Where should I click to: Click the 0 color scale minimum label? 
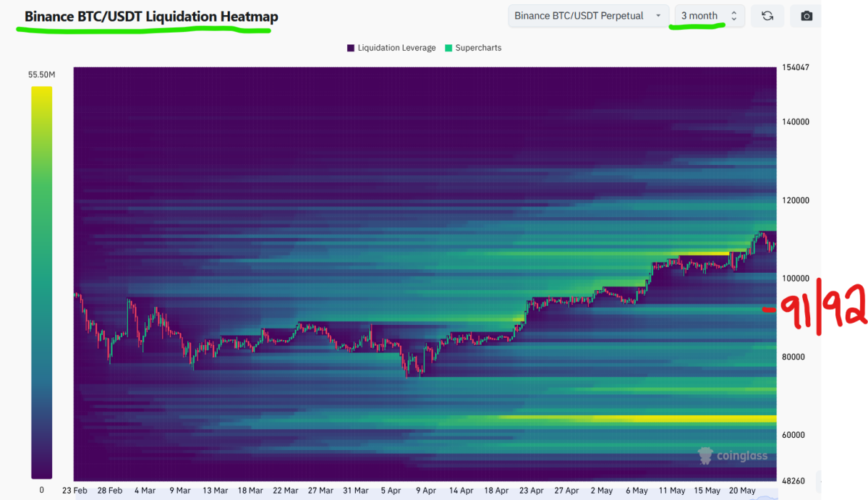tap(41, 490)
